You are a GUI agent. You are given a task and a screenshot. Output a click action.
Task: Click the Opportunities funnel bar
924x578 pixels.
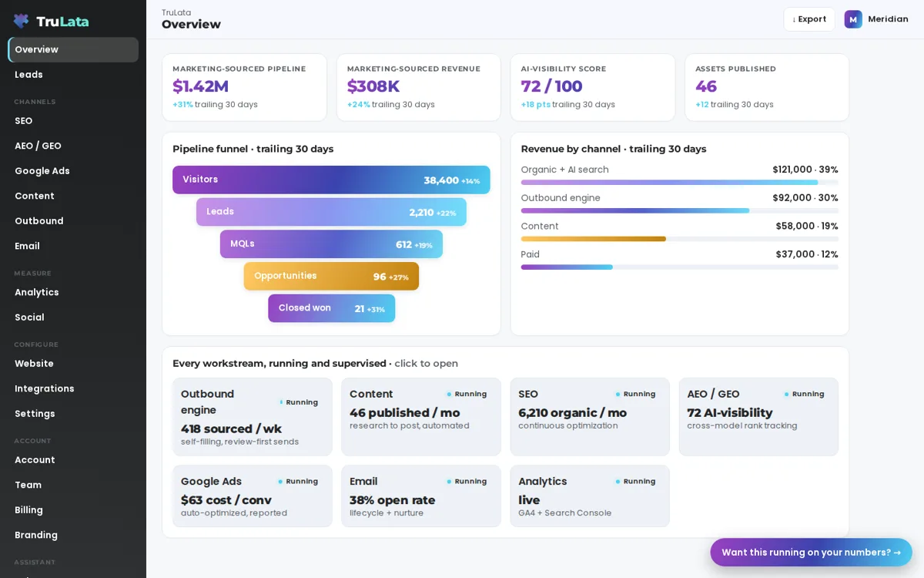331,276
